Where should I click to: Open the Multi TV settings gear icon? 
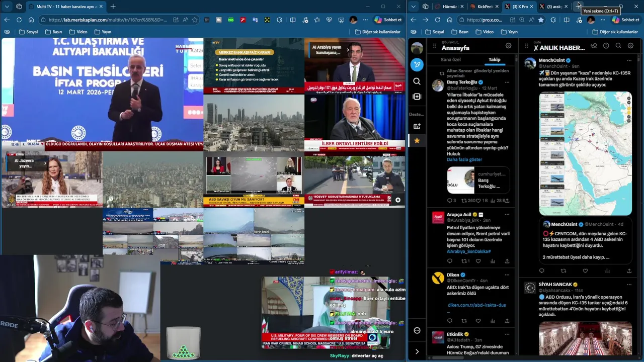[x=398, y=200]
